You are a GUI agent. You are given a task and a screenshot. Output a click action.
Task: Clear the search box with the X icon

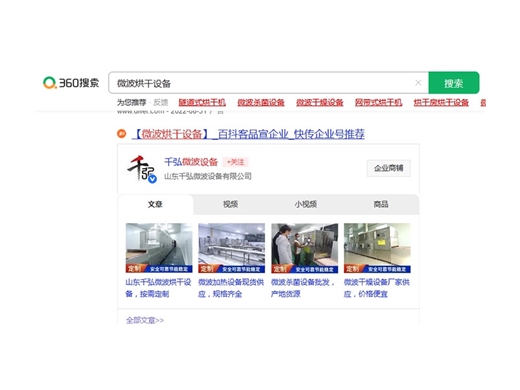point(418,83)
